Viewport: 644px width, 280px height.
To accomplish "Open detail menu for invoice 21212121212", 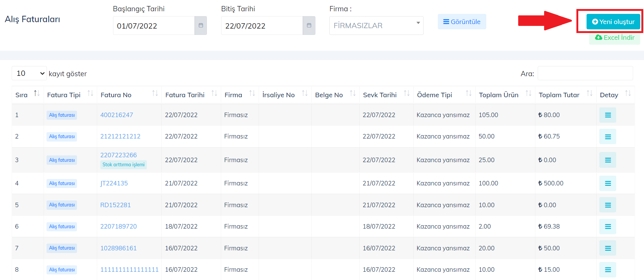I will 608,137.
